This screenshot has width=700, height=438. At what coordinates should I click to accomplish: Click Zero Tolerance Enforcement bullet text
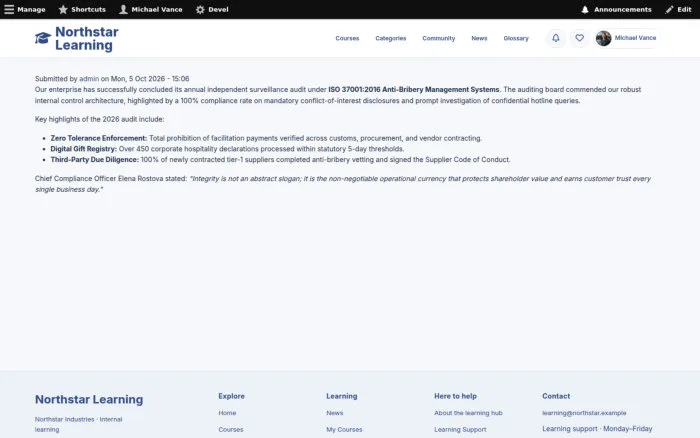[x=99, y=138]
